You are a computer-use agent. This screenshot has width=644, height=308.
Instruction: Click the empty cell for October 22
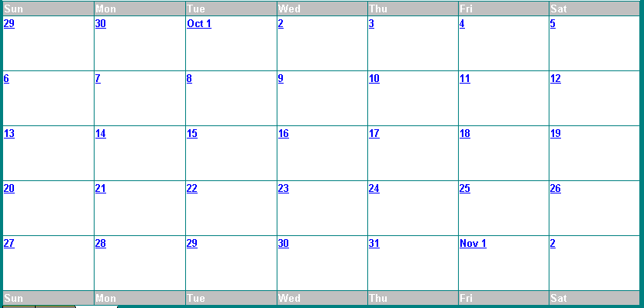[x=231, y=214]
